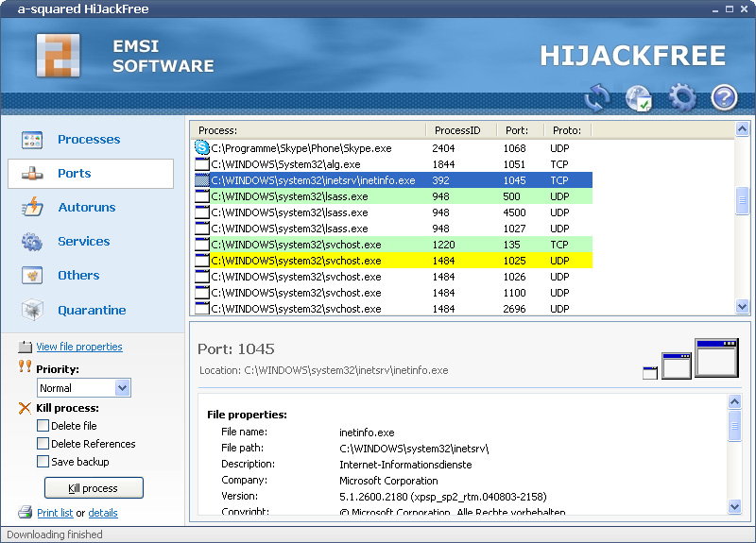The height and width of the screenshot is (543, 756).
Task: Select the yellow svchost.exe port 1025 row
Action: click(x=392, y=261)
